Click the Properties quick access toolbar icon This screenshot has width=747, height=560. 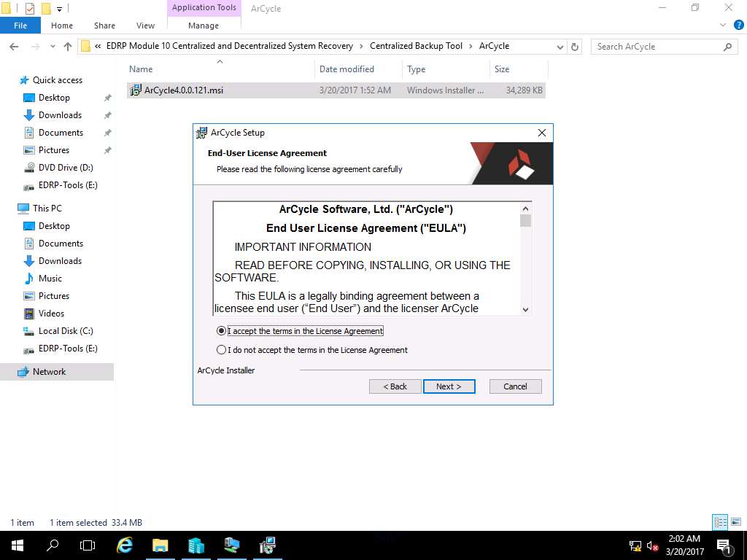tap(29, 8)
